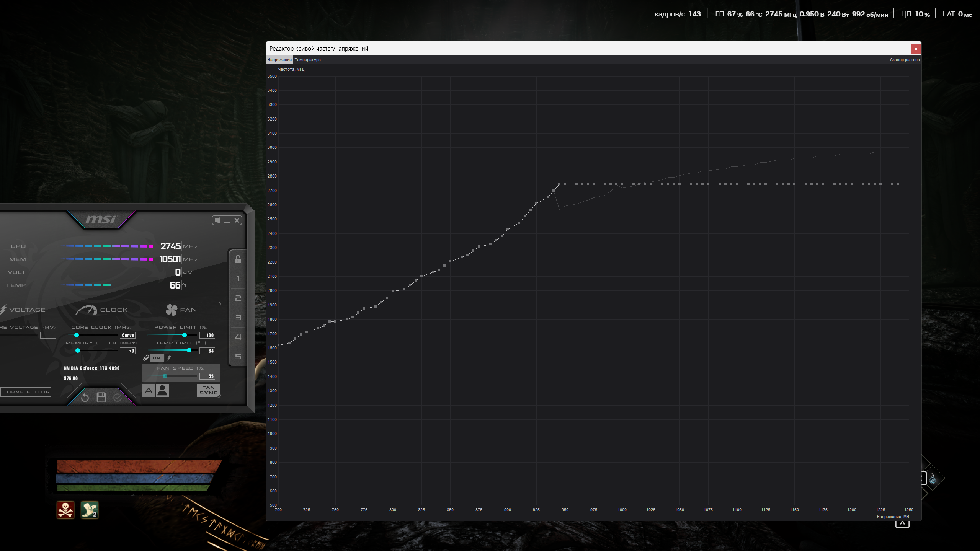Select profile slot 5

point(238,357)
